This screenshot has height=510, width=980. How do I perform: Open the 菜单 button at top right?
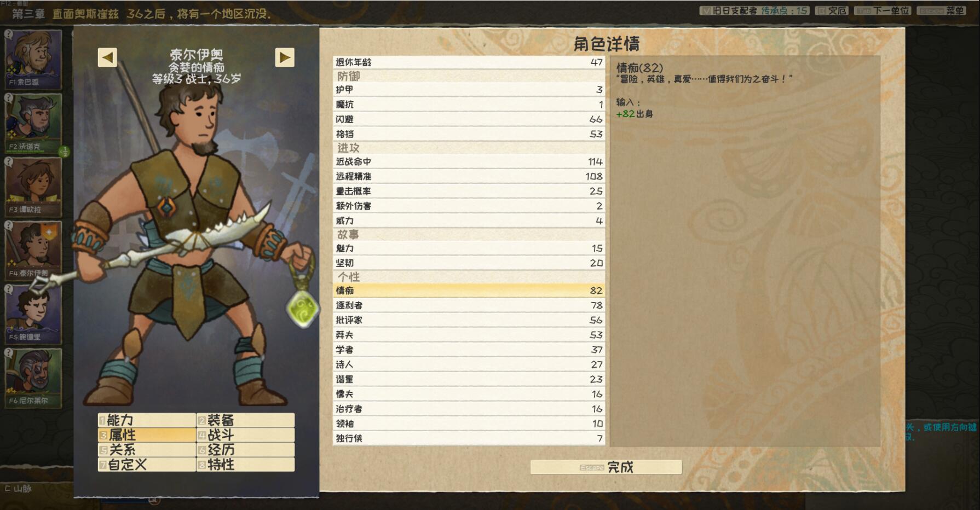click(942, 10)
